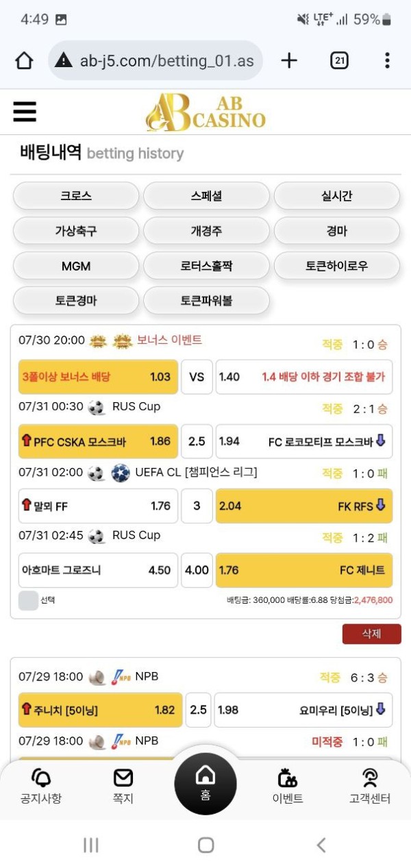The width and height of the screenshot is (411, 868).
Task: Tap the Android back navigation arrow
Action: 321,845
